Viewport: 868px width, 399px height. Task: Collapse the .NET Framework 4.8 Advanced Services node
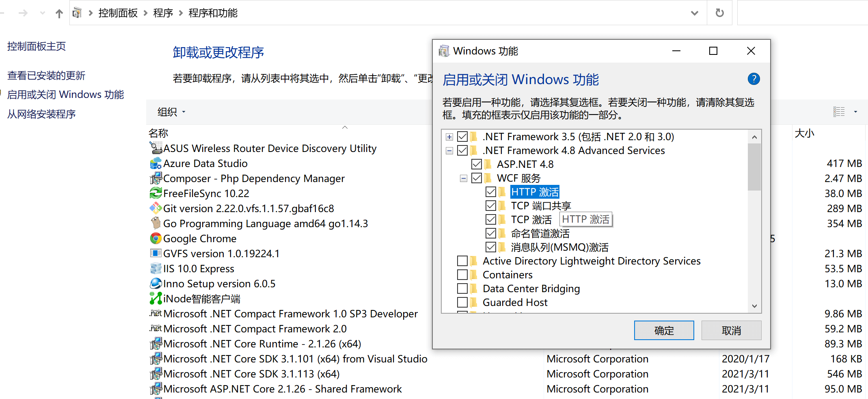click(449, 151)
